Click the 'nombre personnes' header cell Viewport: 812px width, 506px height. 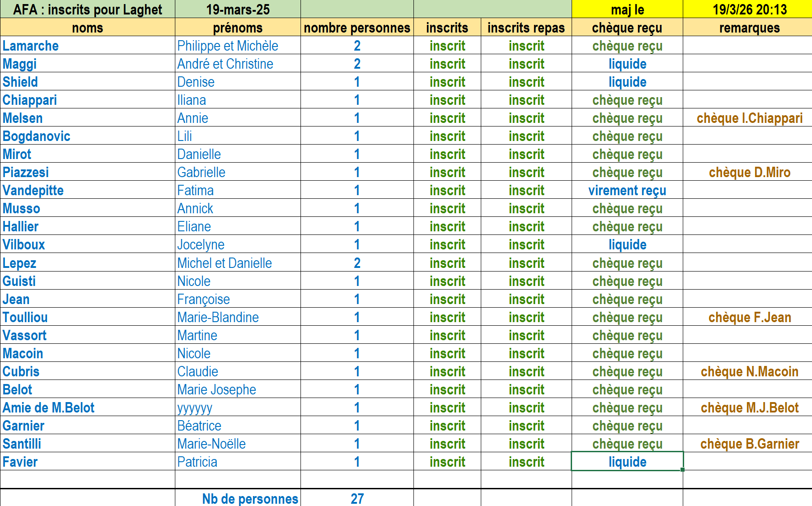coord(357,28)
